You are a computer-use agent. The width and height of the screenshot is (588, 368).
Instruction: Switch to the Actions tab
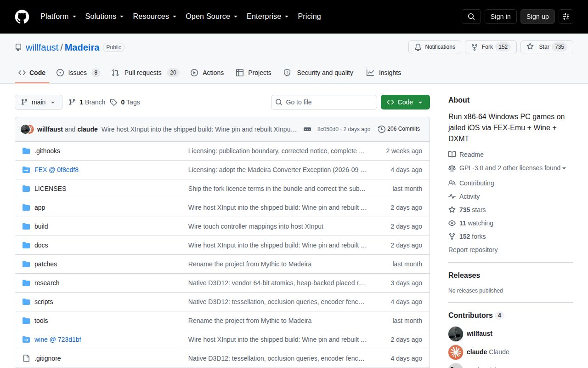207,73
